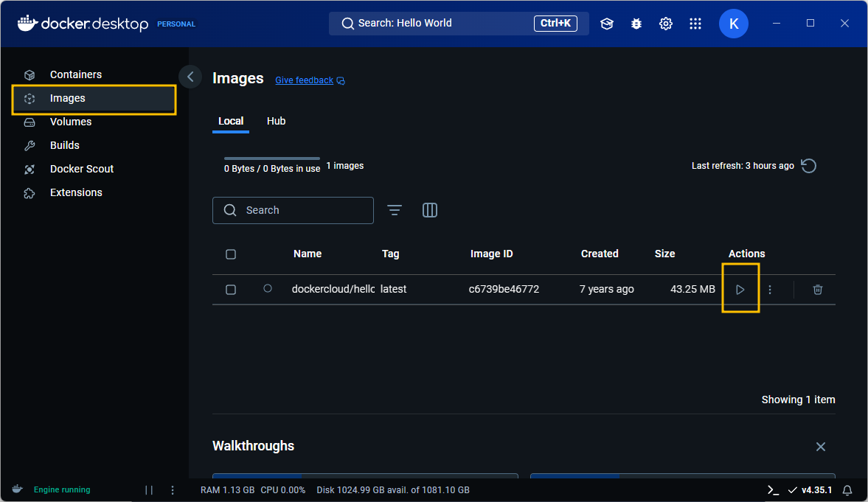Click the Image ID c6739be46772

504,290
